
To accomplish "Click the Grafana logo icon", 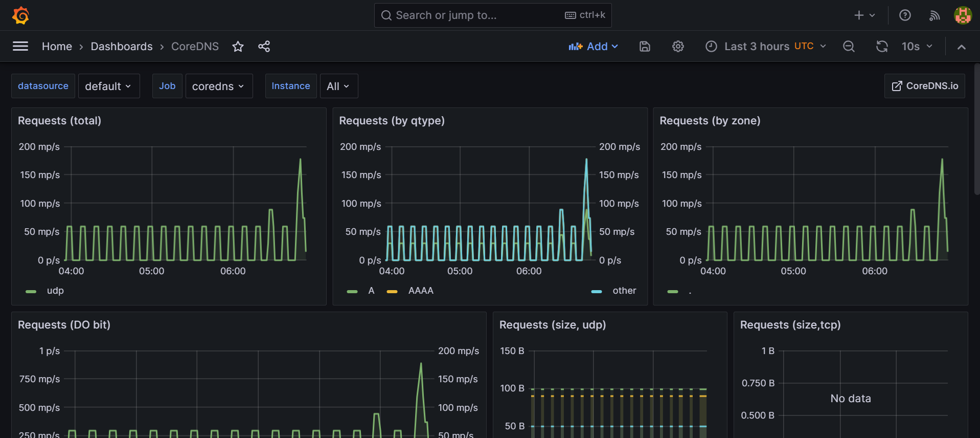I will click(x=20, y=15).
